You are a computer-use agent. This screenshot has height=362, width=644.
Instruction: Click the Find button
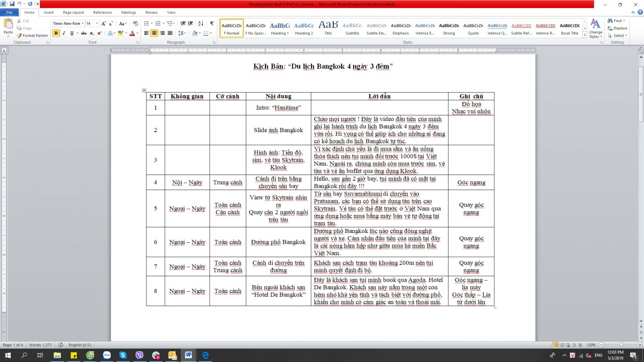617,21
